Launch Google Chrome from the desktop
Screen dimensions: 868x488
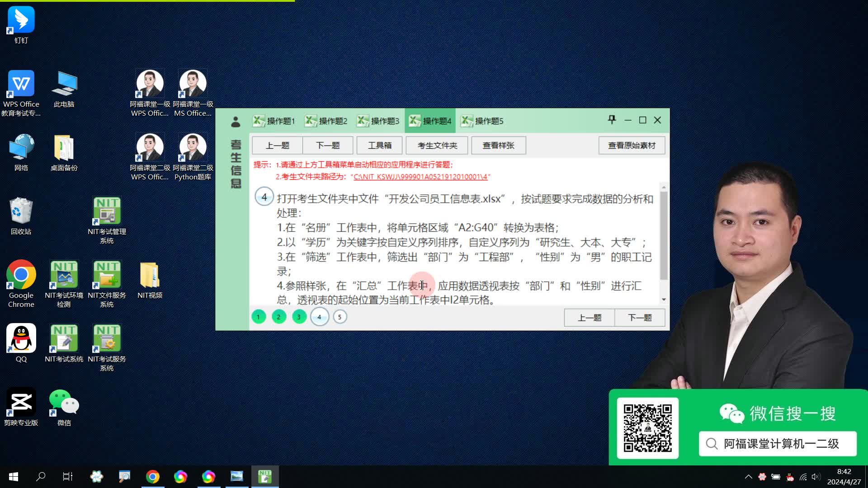(x=21, y=275)
